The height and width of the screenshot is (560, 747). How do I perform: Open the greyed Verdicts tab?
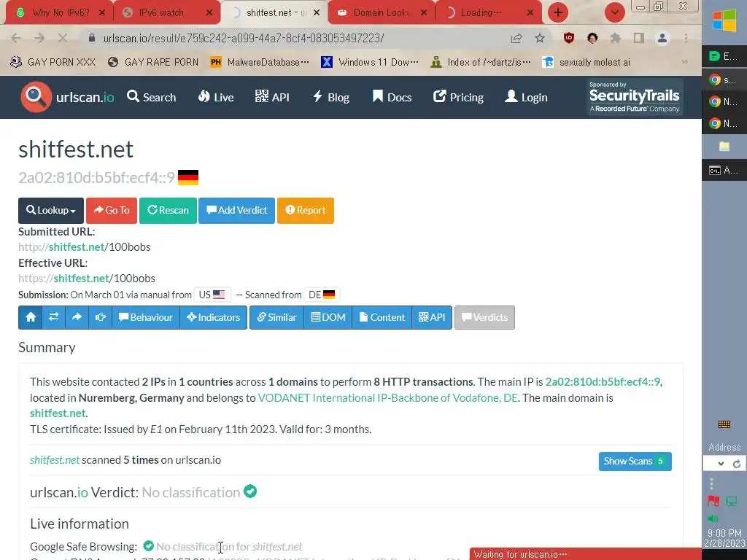click(x=484, y=317)
